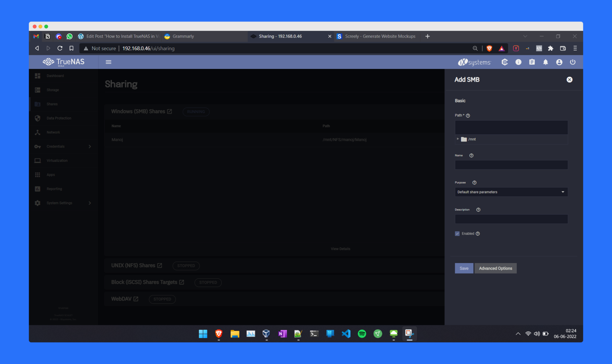612x364 pixels.
Task: Click the Description input field
Action: pyautogui.click(x=511, y=219)
